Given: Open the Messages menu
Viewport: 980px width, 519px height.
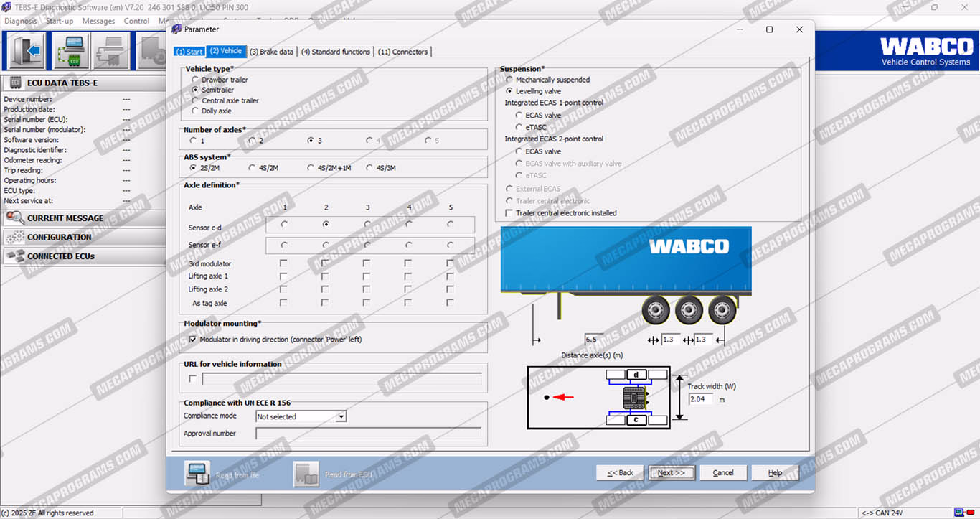Looking at the screenshot, I should [98, 21].
